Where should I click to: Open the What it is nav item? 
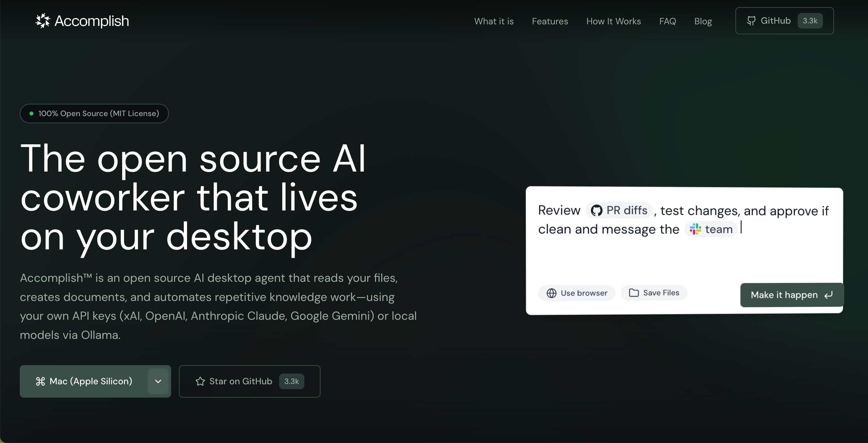coord(494,21)
